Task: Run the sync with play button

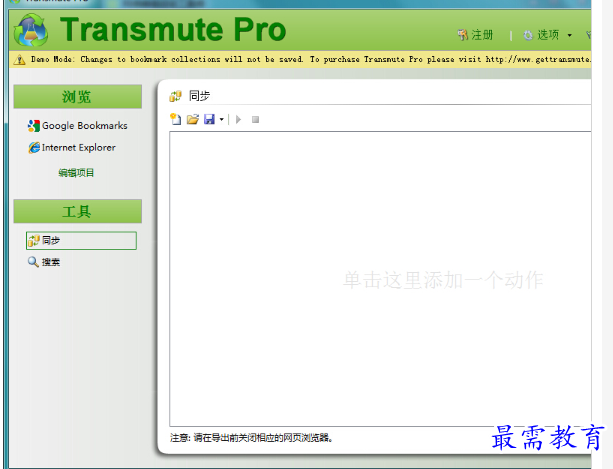Action: (x=238, y=119)
